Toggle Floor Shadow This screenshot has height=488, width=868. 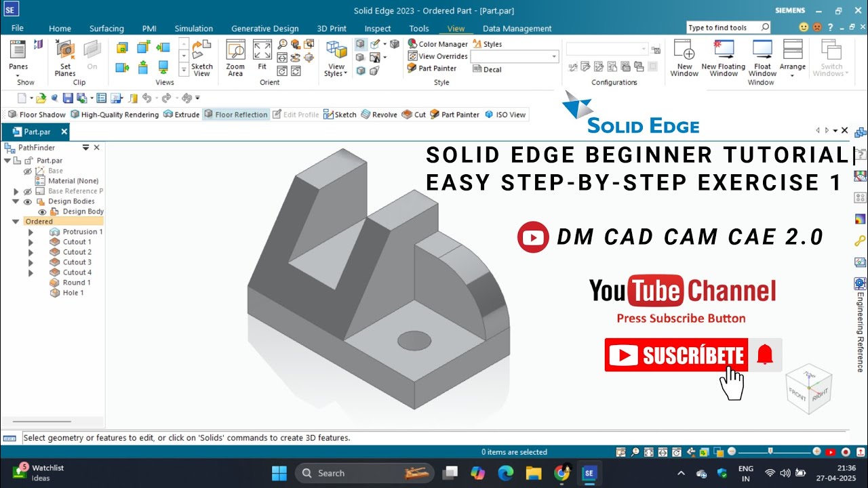(37, 115)
